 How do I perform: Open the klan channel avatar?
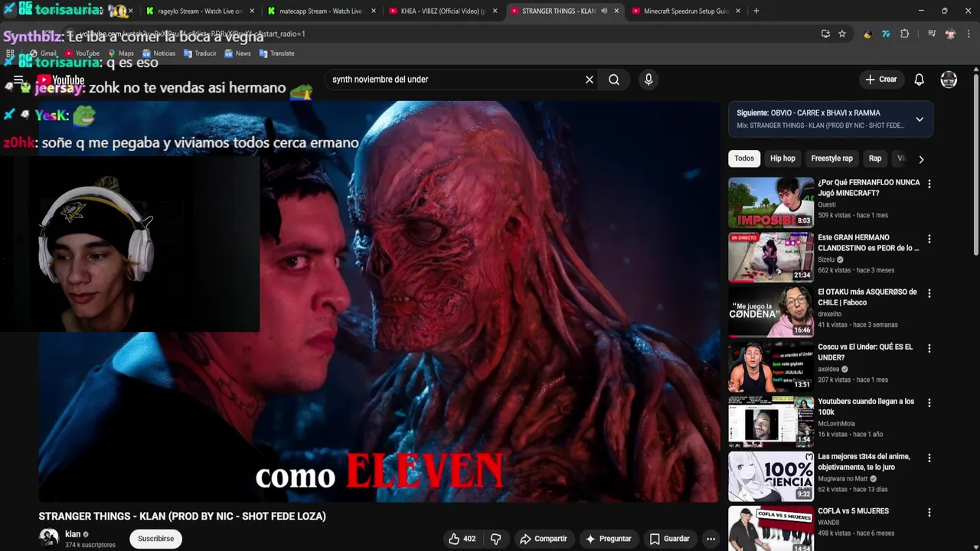[x=49, y=538]
